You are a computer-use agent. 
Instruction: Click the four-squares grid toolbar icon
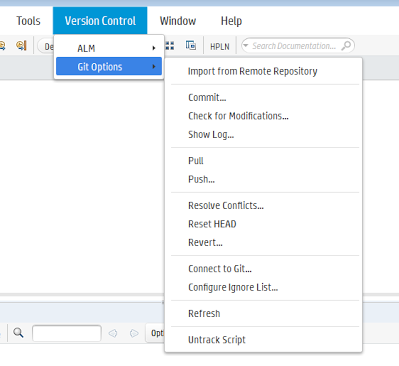[x=170, y=46]
